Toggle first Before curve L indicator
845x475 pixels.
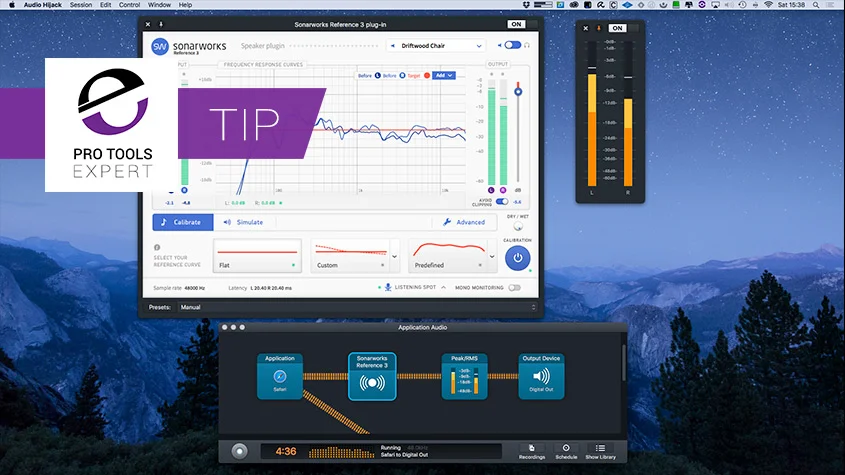377,75
